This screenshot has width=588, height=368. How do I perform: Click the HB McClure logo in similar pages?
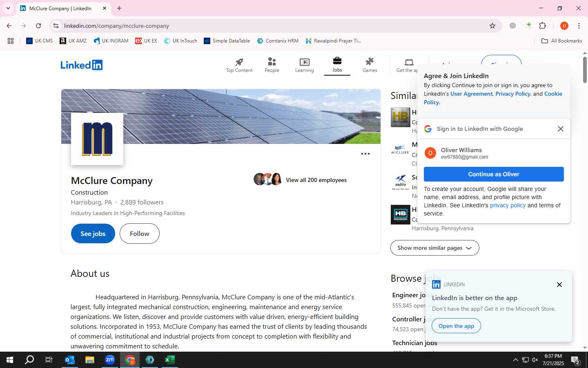pyautogui.click(x=401, y=117)
